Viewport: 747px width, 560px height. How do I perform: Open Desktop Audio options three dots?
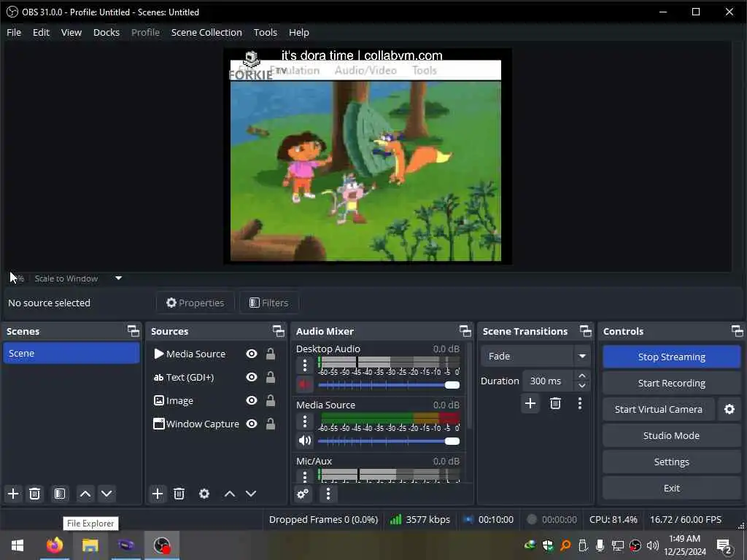305,366
